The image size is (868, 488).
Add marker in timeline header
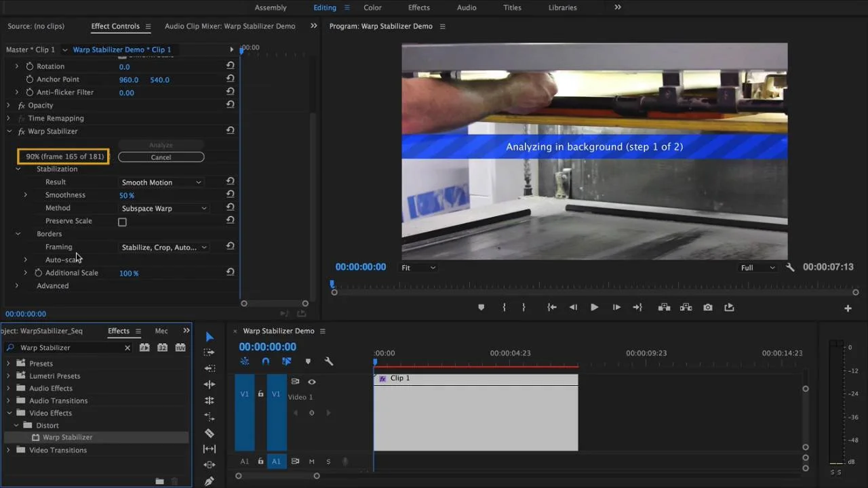(x=308, y=362)
